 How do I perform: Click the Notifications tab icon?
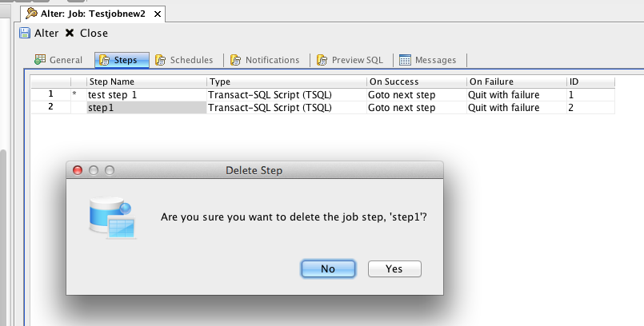(236, 60)
